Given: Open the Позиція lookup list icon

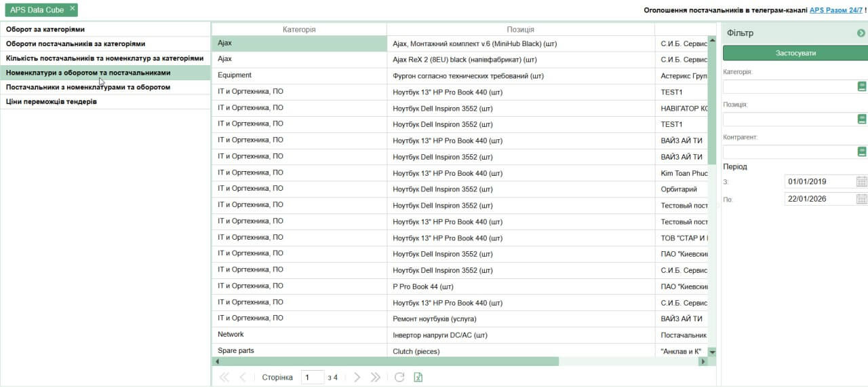Looking at the screenshot, I should (x=862, y=119).
